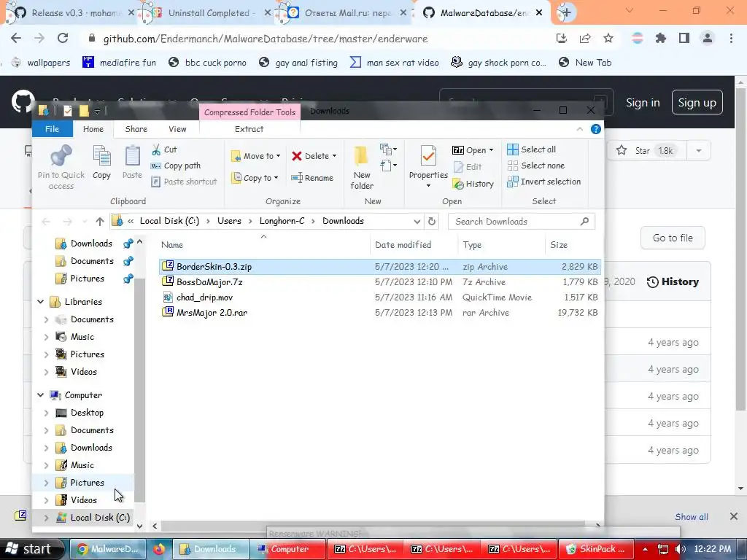Image resolution: width=747 pixels, height=560 pixels.
Task: Click the History ribbon button
Action: point(473,184)
